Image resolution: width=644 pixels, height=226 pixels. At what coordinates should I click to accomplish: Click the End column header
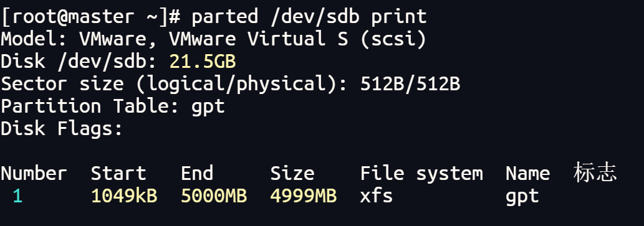[x=197, y=173]
